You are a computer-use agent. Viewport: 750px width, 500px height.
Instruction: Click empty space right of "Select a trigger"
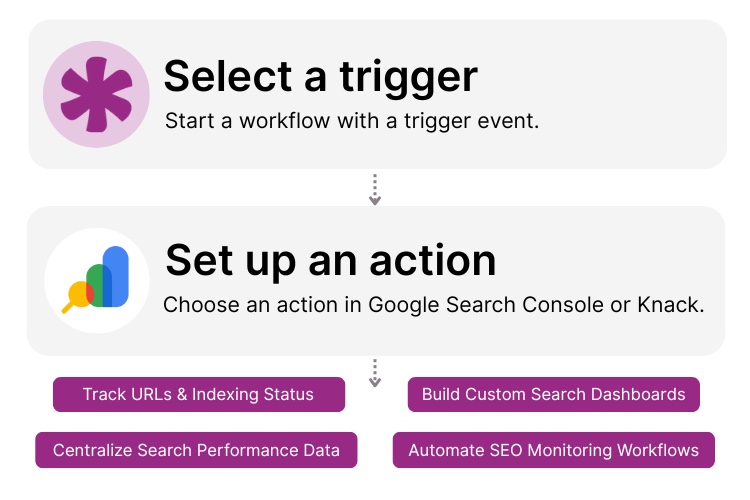600,76
